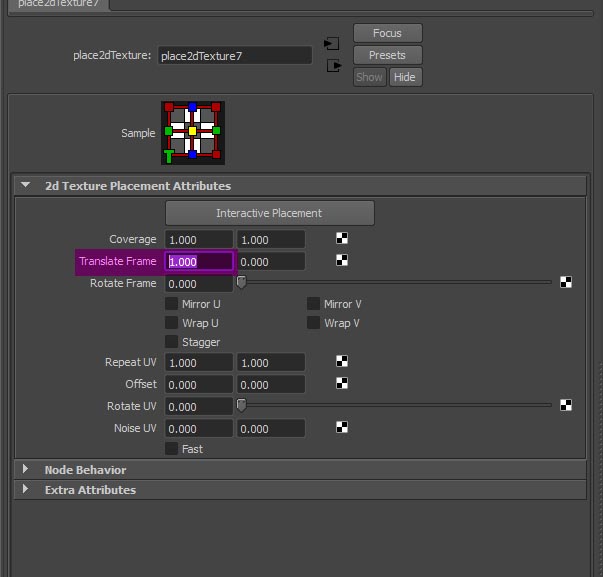Select the place2dTexture7 tab
603x577 pixels.
point(58,4)
